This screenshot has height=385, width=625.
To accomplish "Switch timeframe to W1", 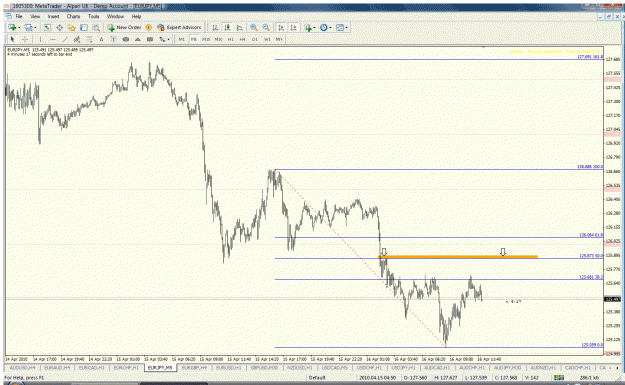I will (267, 39).
